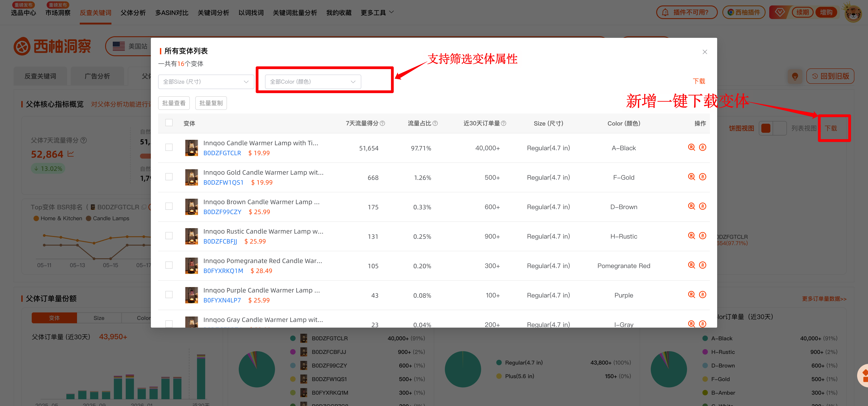Image resolution: width=868 pixels, height=406 pixels.
Task: Click reverse-lookup icon for H-Rustic variant row
Action: 692,236
